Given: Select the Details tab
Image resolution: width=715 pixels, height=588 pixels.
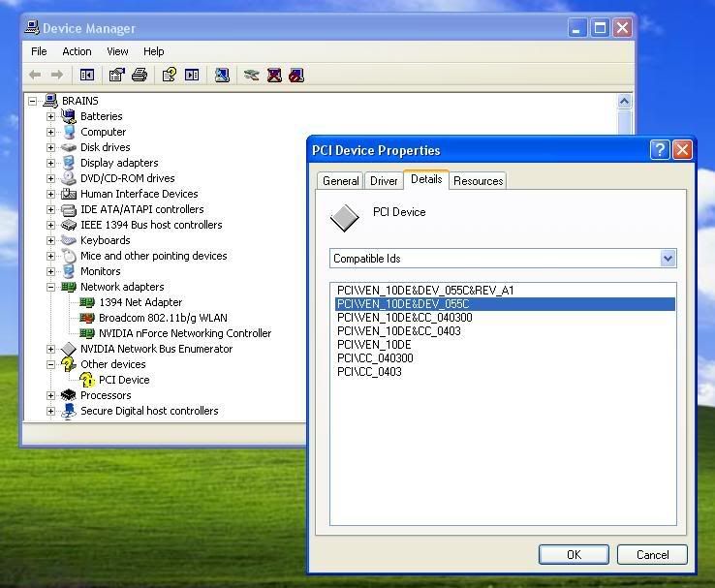Looking at the screenshot, I should click(426, 179).
